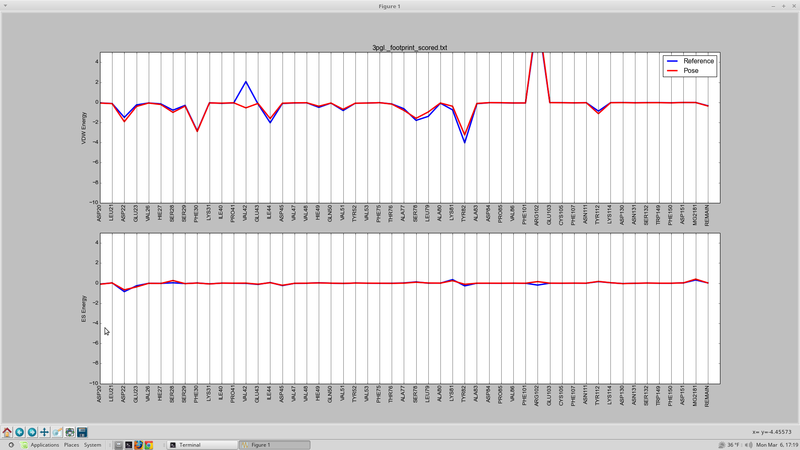Click the plot title 3pgl._footprint_scored.txt
Viewport: 800px width, 450px height.
tap(410, 47)
